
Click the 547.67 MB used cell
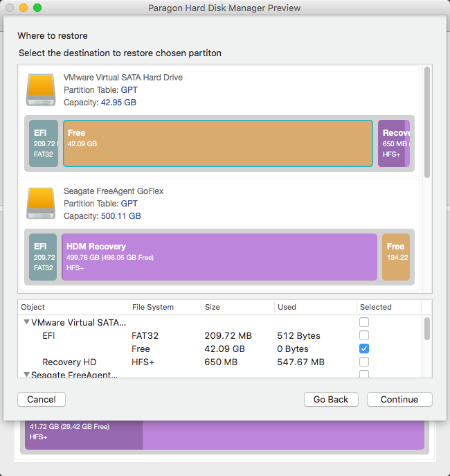[x=300, y=362]
